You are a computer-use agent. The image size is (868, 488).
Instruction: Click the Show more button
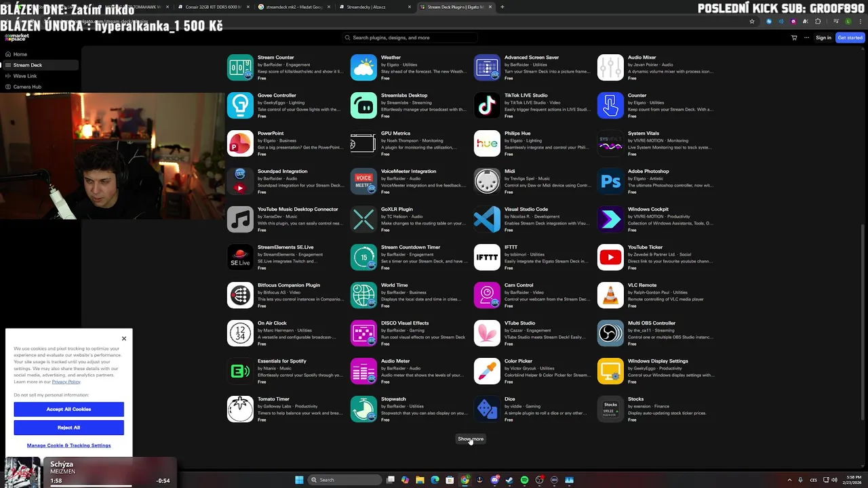coord(471,439)
